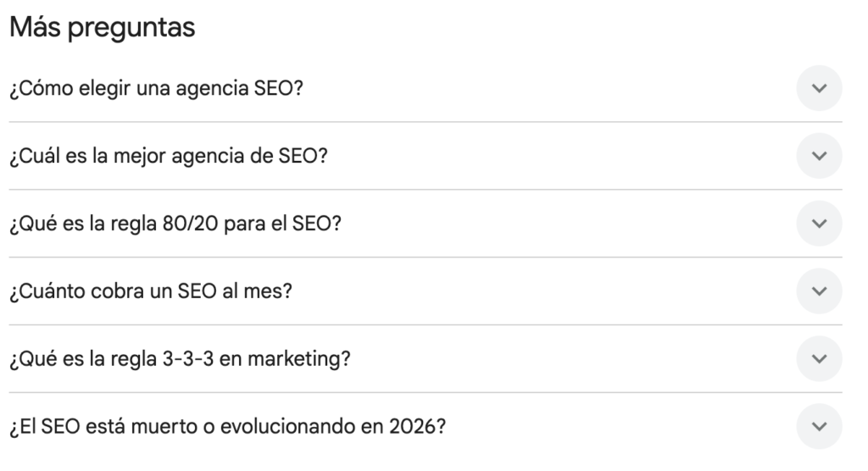The height and width of the screenshot is (471, 868).
Task: Expand the '¿Cómo elegir una agencia SEO?' chevron
Action: coord(819,88)
